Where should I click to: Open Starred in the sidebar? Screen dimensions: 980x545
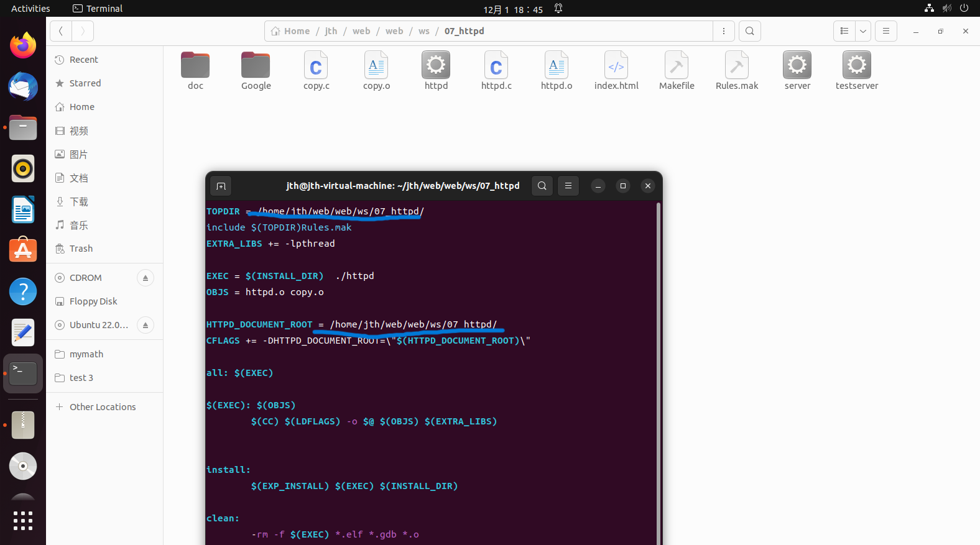[x=104, y=83]
